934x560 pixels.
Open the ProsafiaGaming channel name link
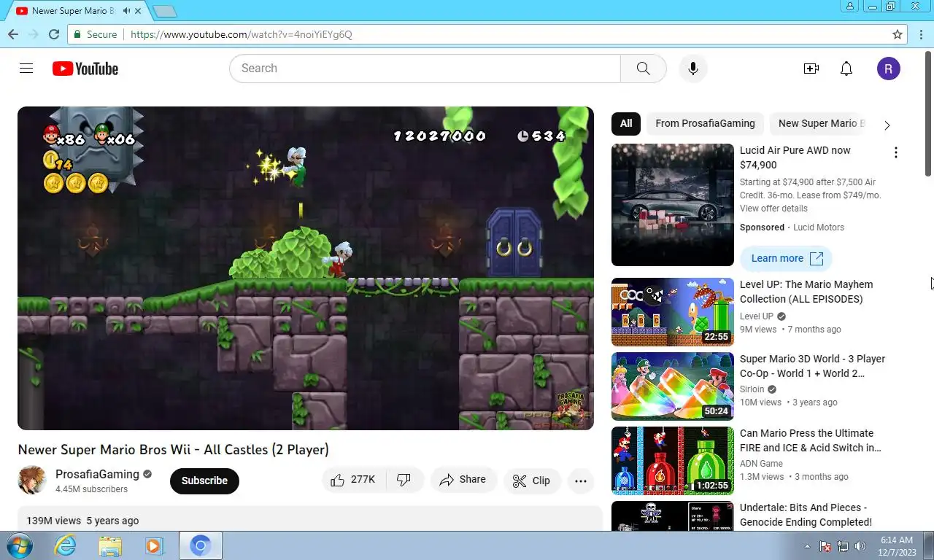pyautogui.click(x=97, y=474)
